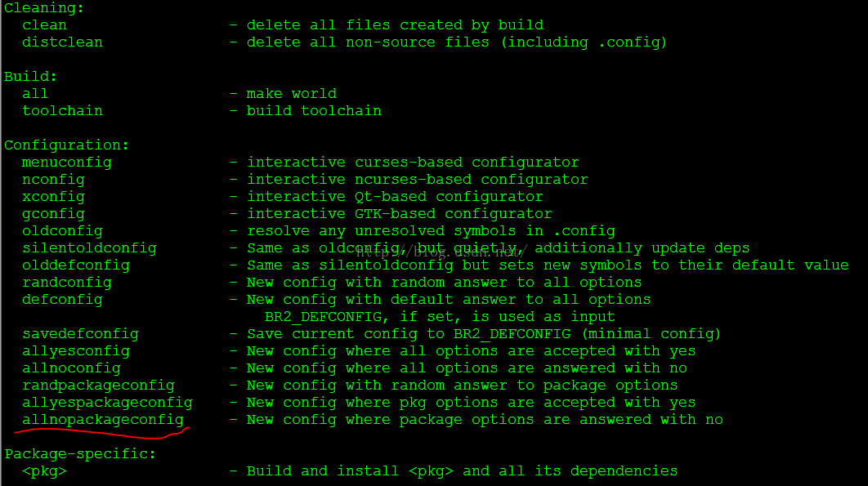Click 'resolve any unresolved symbols in .config' text

[x=432, y=231]
